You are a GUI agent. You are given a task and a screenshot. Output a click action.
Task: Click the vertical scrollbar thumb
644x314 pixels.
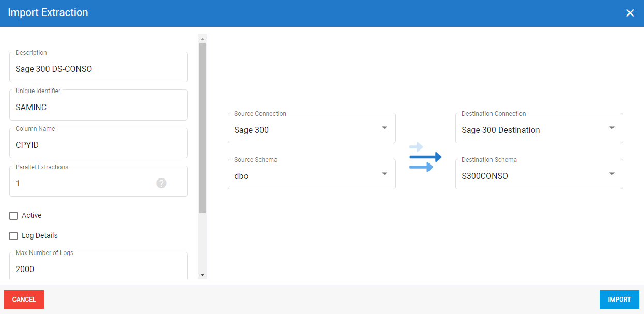coord(203,127)
